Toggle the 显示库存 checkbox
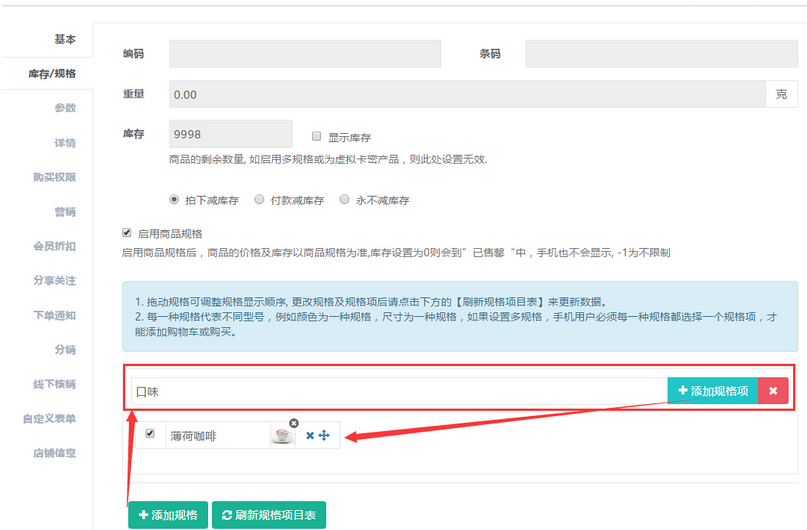The image size is (807, 530). pos(317,136)
